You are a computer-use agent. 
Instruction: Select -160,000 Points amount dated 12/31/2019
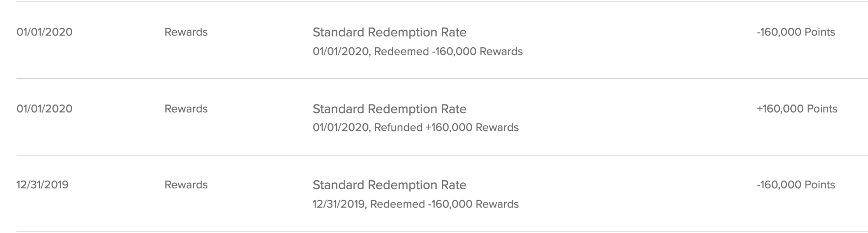[x=796, y=185]
